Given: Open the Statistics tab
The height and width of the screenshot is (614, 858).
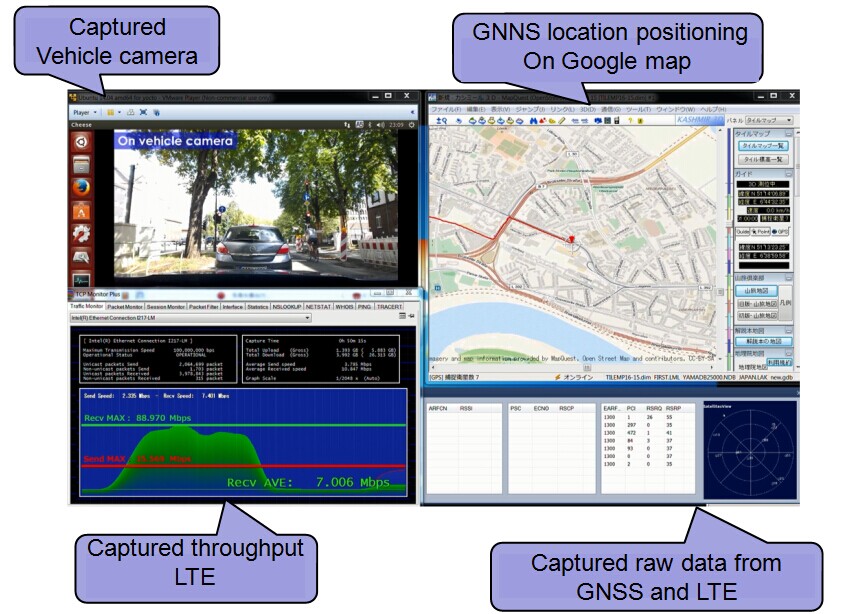Looking at the screenshot, I should tap(258, 307).
